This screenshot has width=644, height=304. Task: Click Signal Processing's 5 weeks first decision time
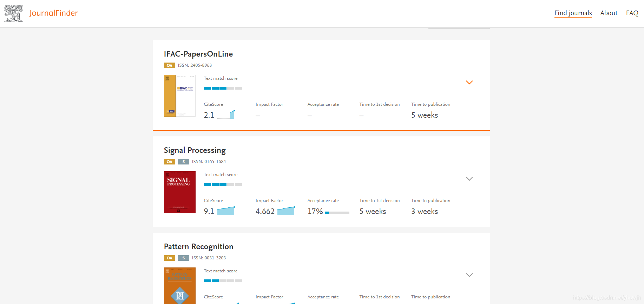(x=373, y=212)
